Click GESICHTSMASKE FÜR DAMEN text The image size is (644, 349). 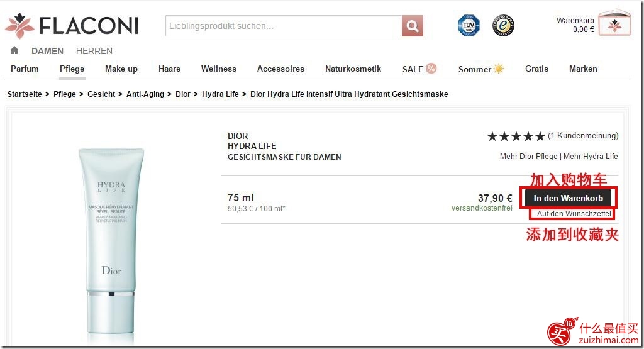point(284,157)
